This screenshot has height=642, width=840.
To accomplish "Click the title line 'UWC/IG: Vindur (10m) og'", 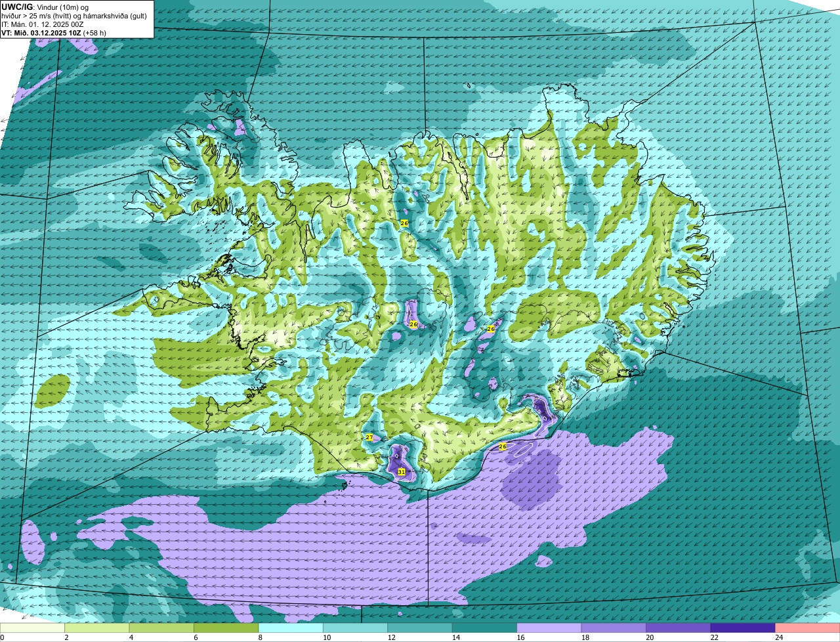I will click(45, 7).
